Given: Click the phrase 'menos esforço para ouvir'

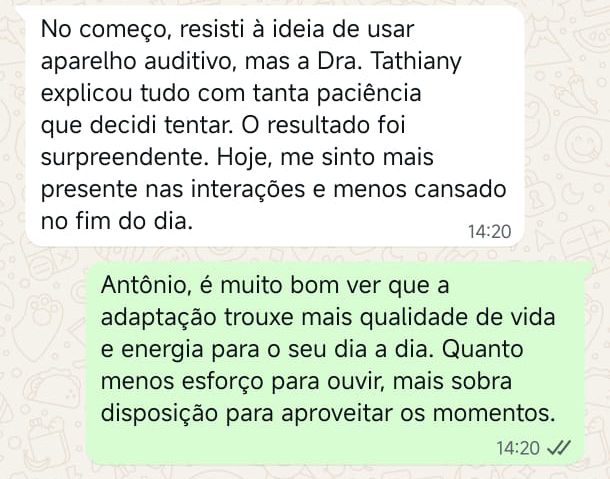Looking at the screenshot, I should pos(242,382).
